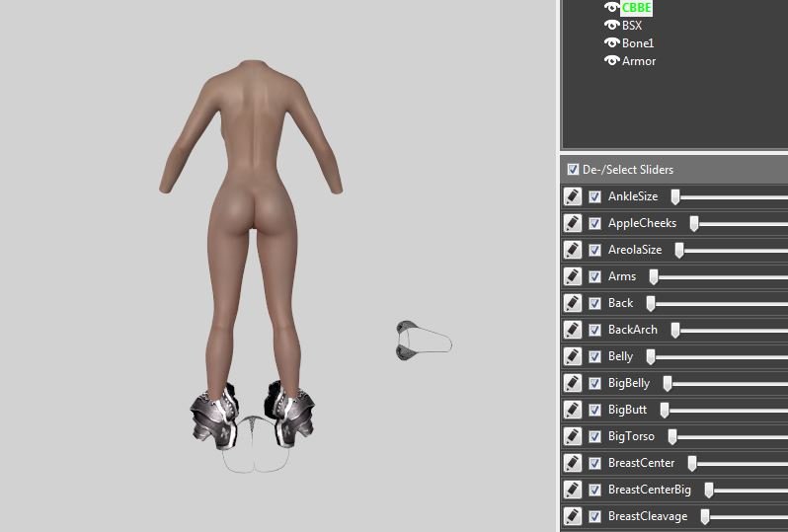Click the BigTorso slider handle
The height and width of the screenshot is (532, 788).
671,437
